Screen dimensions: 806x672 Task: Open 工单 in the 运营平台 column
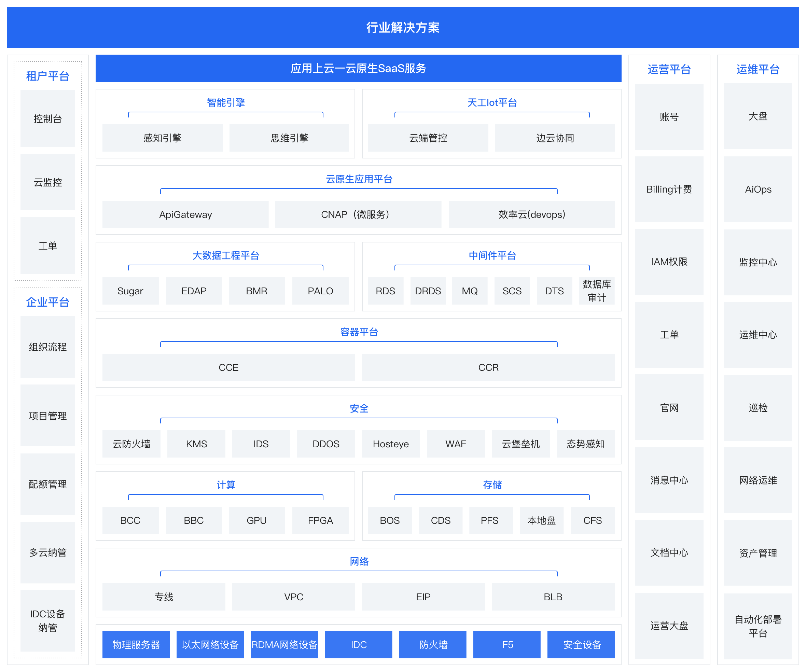669,335
